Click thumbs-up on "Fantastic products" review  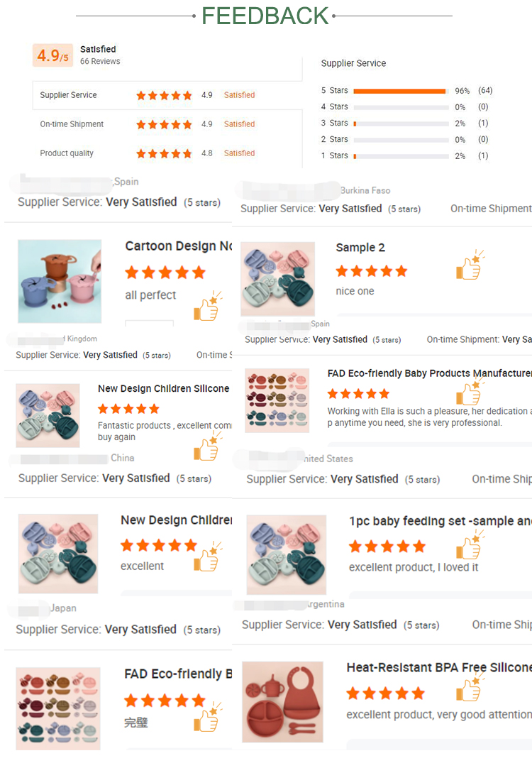point(208,446)
